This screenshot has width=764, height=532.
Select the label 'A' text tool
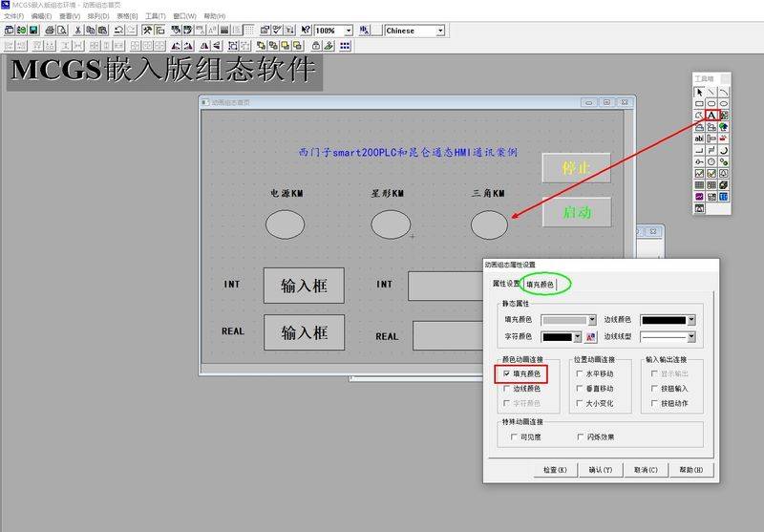711,116
